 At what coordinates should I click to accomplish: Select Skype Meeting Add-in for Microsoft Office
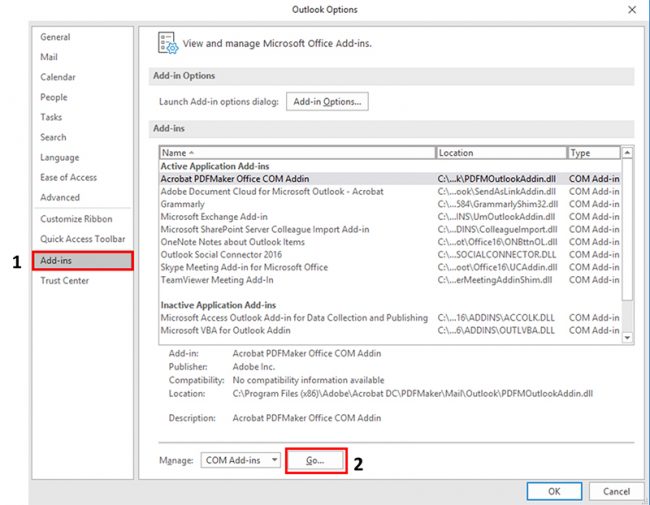click(390, 267)
